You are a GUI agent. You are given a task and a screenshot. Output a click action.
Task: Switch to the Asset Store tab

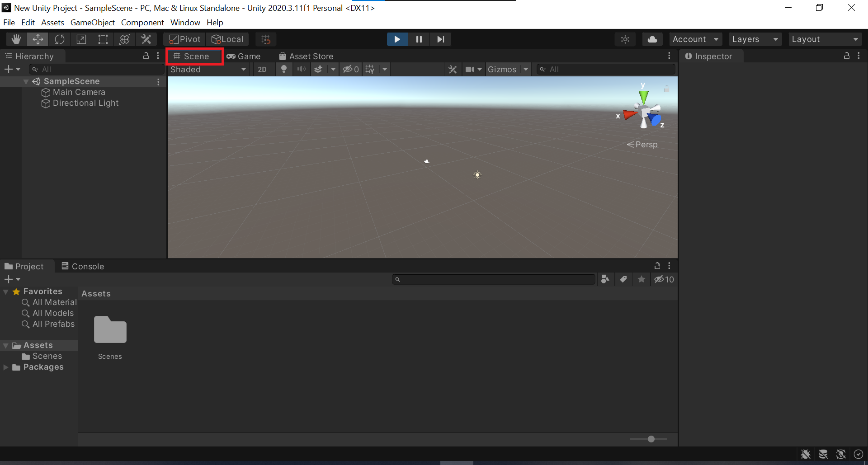(x=306, y=56)
